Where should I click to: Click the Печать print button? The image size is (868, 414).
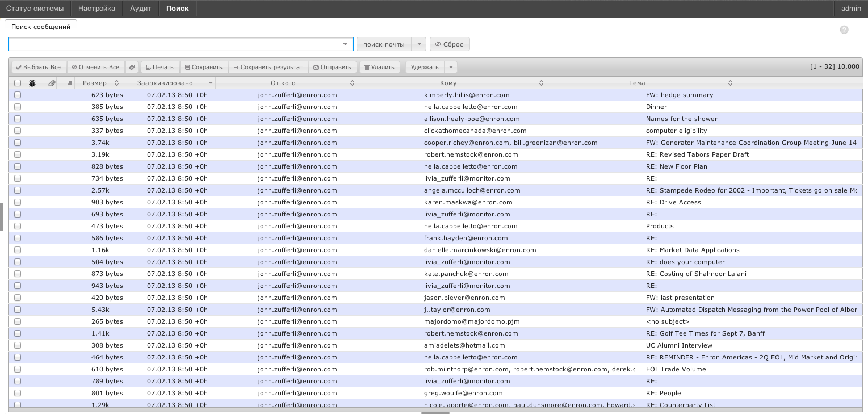(160, 67)
